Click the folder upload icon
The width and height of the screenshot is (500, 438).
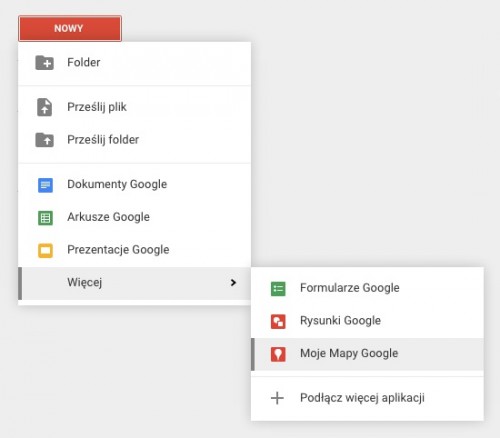pos(44,140)
